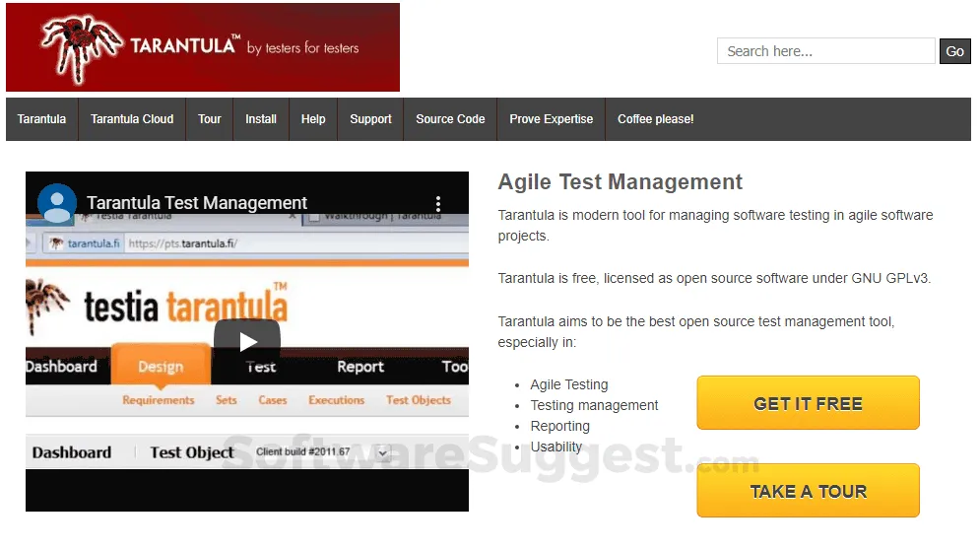Click the video channel avatar icon

point(57,202)
